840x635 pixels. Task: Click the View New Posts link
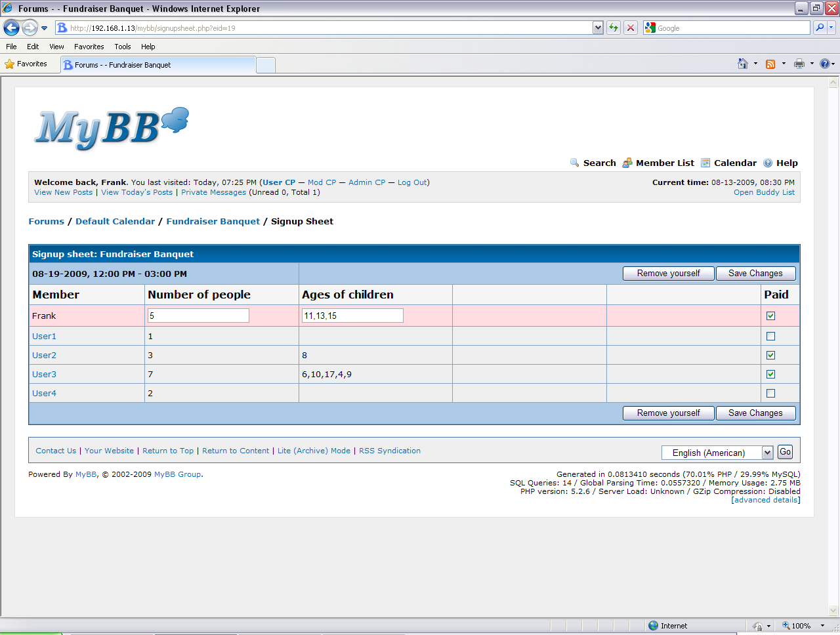[x=64, y=192]
